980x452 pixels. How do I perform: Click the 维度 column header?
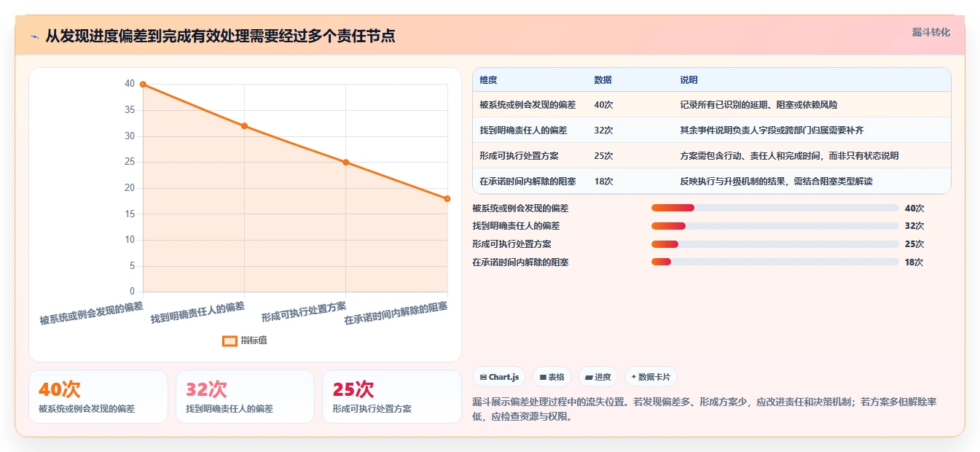(489, 80)
